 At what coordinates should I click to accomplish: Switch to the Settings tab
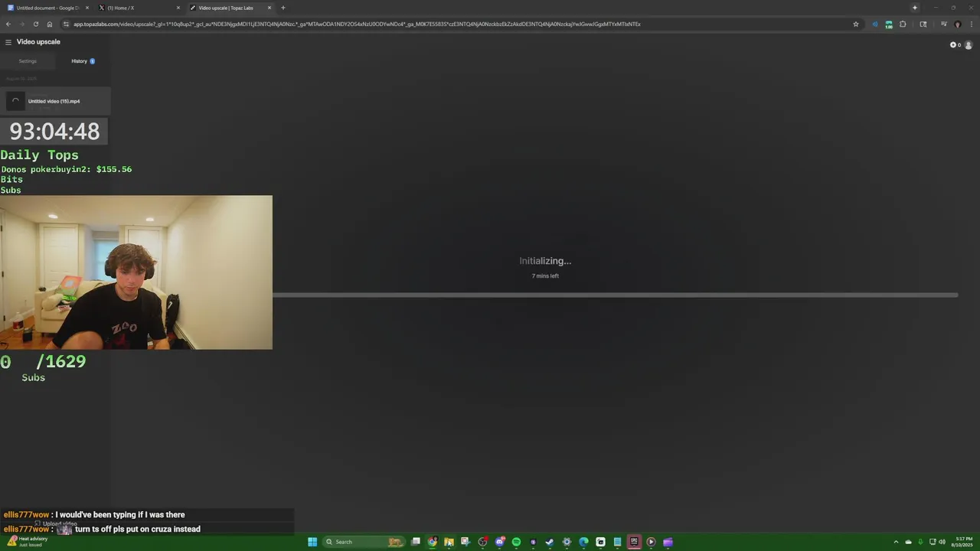(28, 61)
